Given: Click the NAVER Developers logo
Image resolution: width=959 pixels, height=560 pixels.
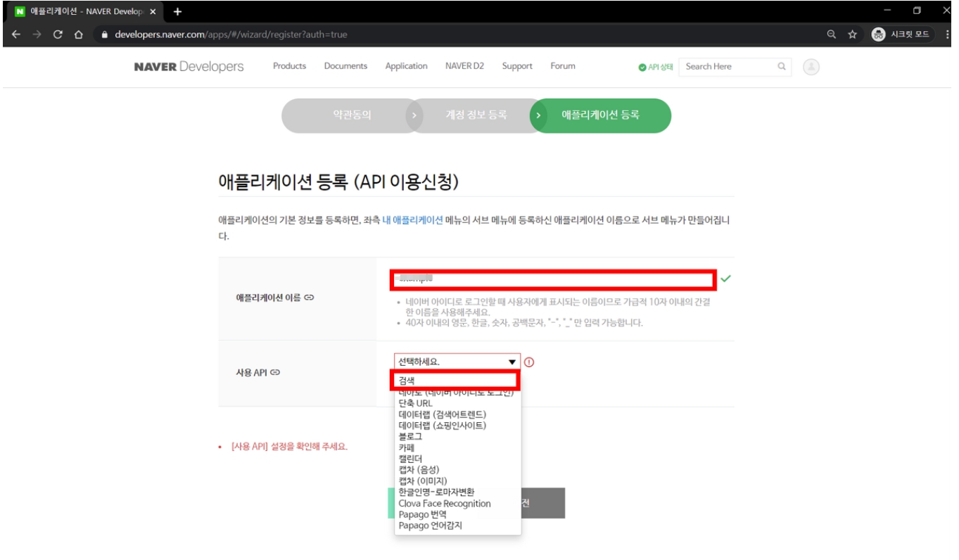Looking at the screenshot, I should (189, 66).
